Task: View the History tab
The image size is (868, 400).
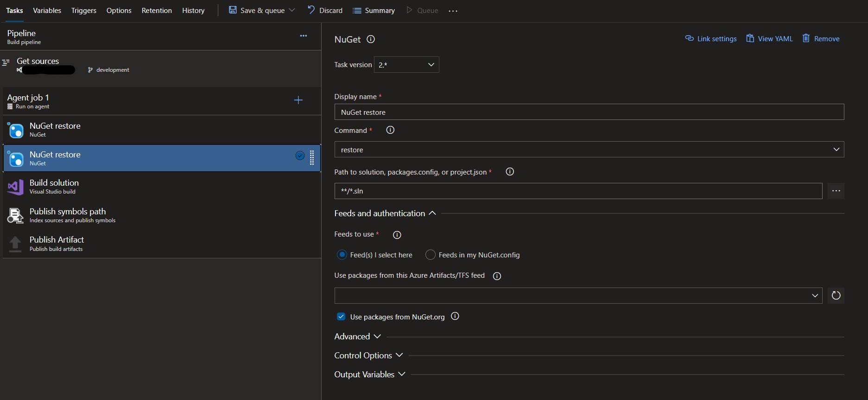Action: pyautogui.click(x=193, y=10)
